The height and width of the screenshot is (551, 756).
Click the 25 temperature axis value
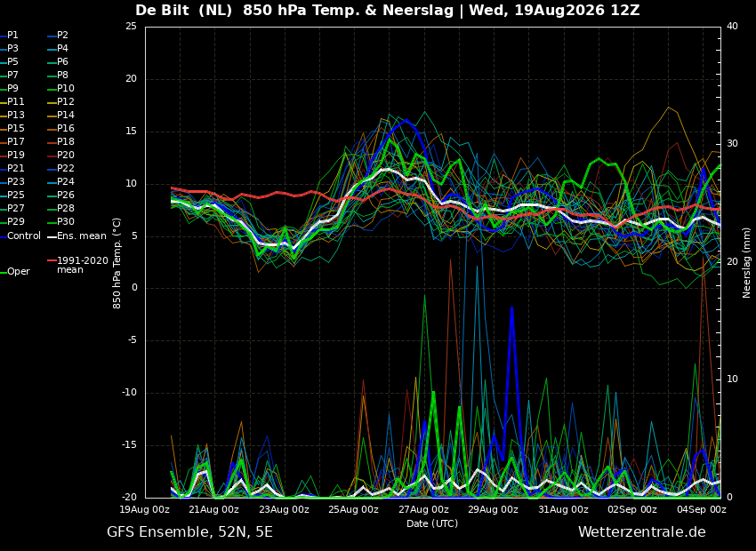coord(131,27)
